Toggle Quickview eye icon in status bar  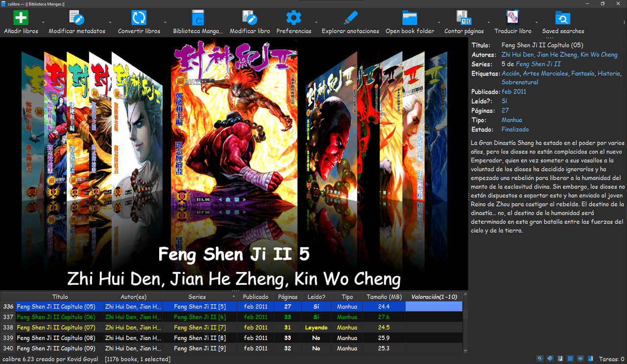[x=580, y=359]
